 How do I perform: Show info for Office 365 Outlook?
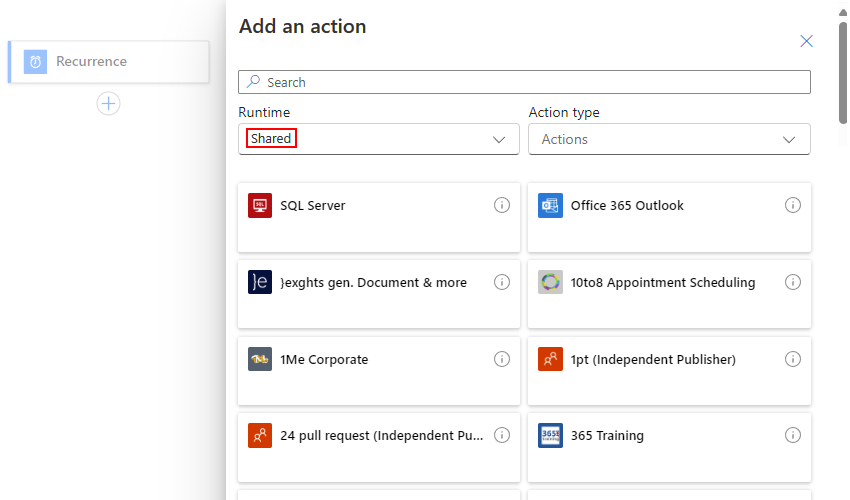pyautogui.click(x=792, y=206)
